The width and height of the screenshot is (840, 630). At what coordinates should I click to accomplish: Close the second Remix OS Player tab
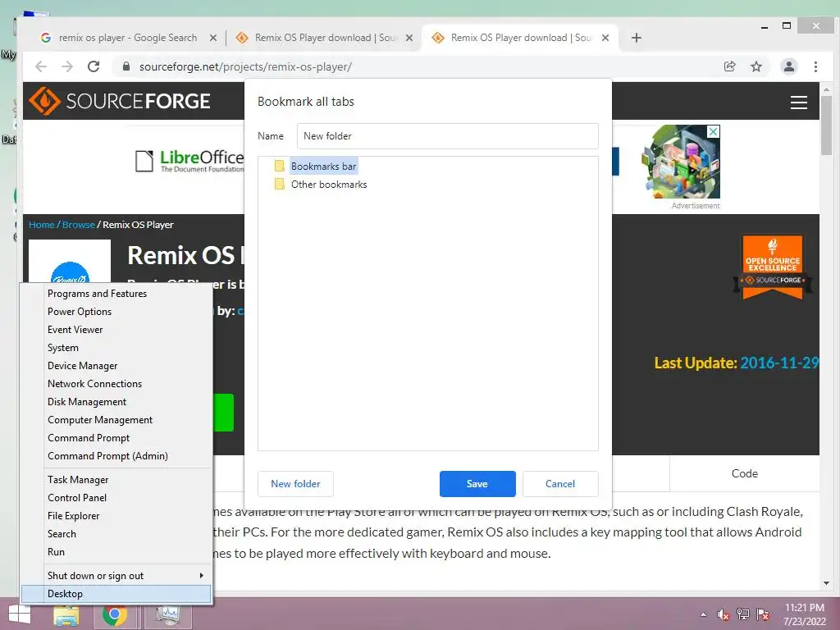coord(409,38)
